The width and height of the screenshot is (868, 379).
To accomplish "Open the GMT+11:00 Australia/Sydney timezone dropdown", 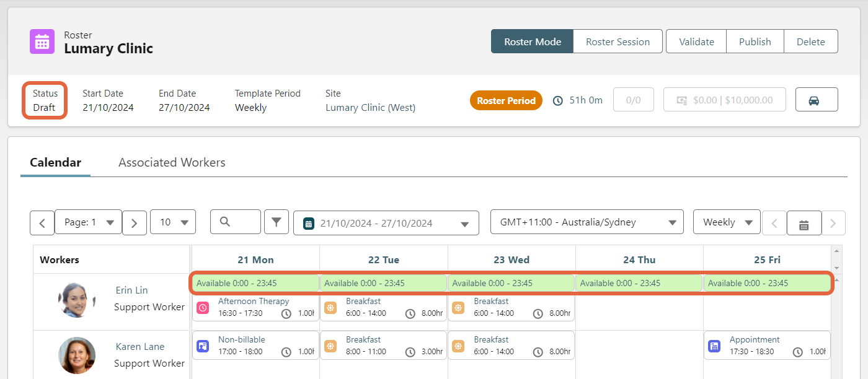I will (x=587, y=222).
